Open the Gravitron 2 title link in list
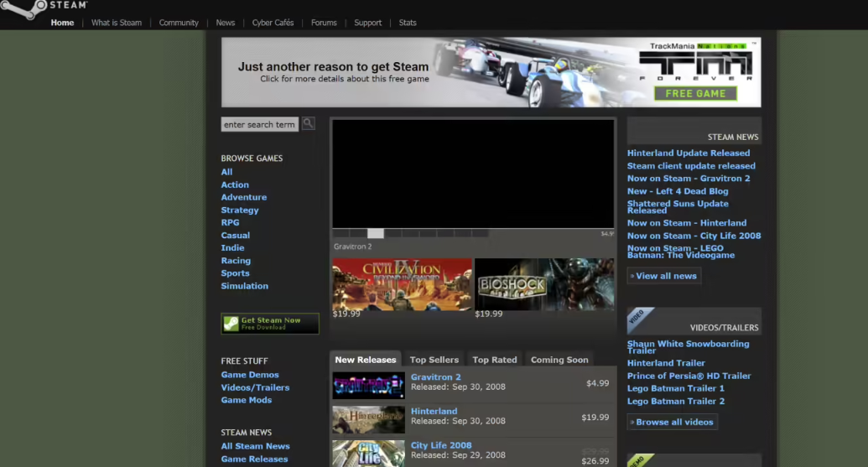This screenshot has height=467, width=868. pos(435,376)
